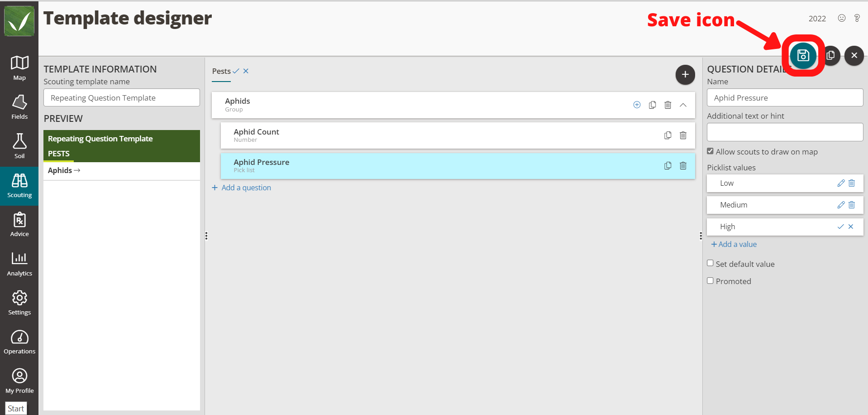
Task: Delete the Low picklist value
Action: [x=852, y=183]
